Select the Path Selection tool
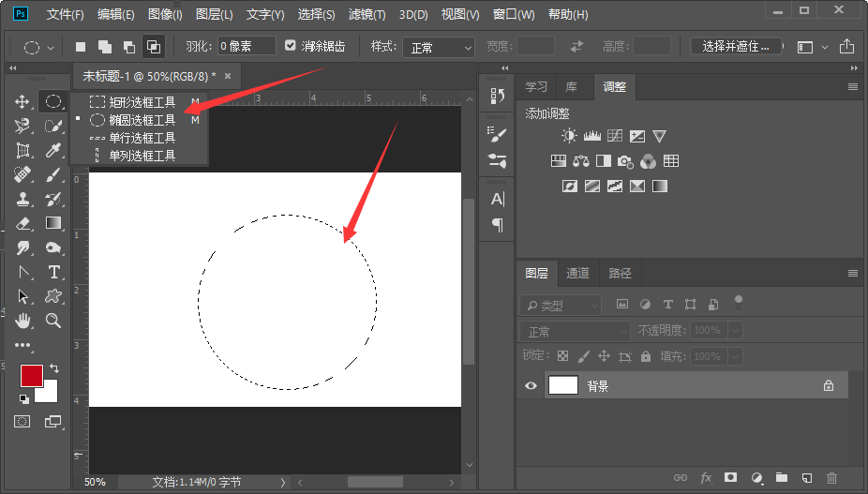This screenshot has width=868, height=494. click(22, 296)
